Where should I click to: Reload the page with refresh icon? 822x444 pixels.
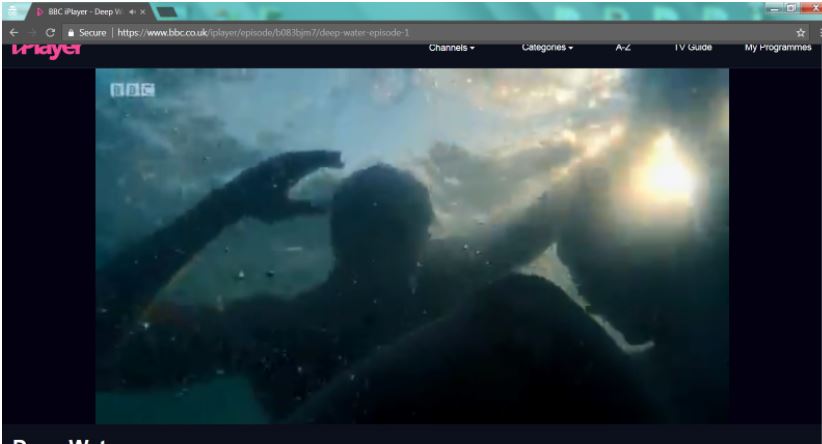click(x=50, y=33)
